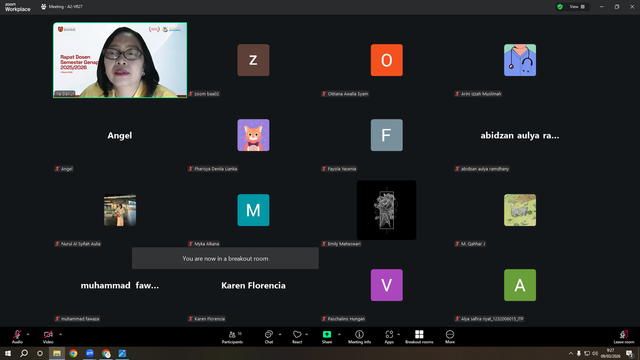Expand share options arrow beside Share
The height and width of the screenshot is (360, 640).
tap(339, 334)
